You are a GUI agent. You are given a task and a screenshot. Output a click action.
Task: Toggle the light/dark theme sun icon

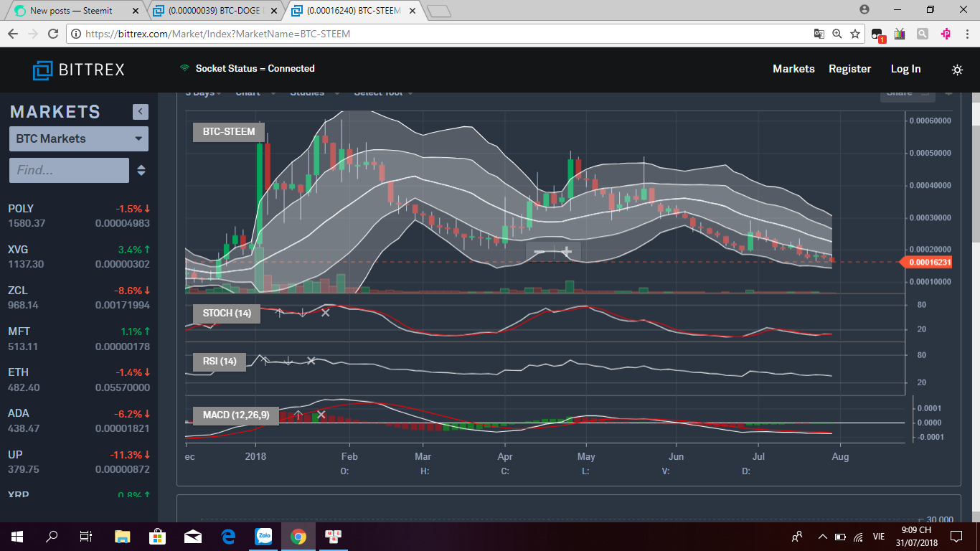coord(957,70)
